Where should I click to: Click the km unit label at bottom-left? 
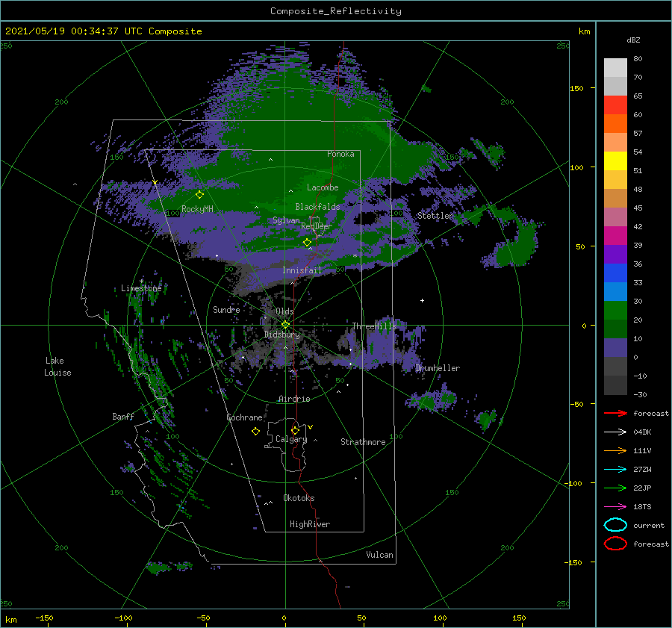pyautogui.click(x=10, y=620)
